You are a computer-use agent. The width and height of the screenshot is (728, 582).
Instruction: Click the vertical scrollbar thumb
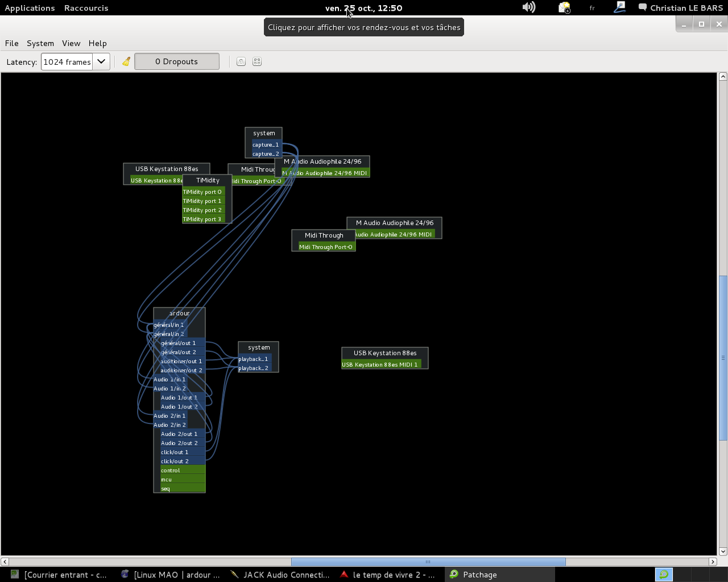click(723, 358)
